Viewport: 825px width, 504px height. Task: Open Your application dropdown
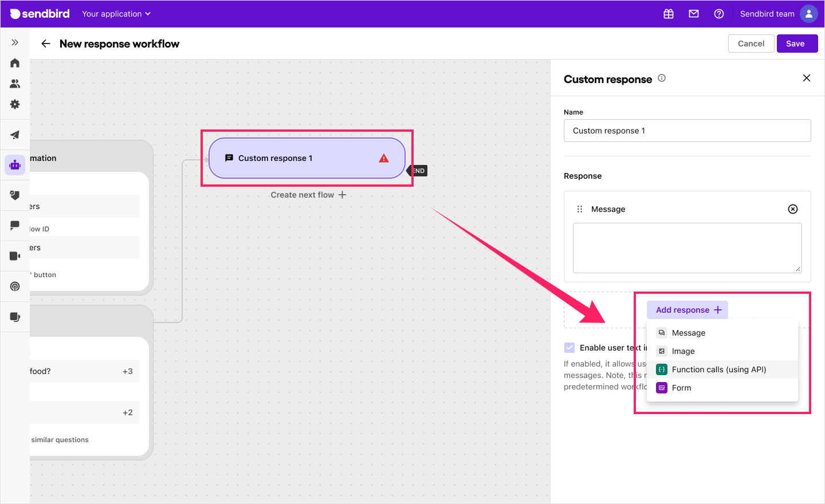pos(116,14)
